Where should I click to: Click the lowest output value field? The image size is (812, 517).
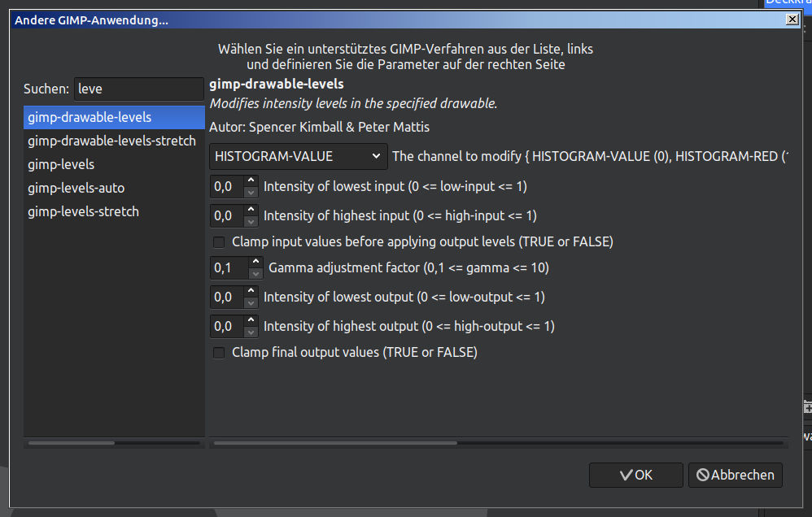tap(227, 297)
